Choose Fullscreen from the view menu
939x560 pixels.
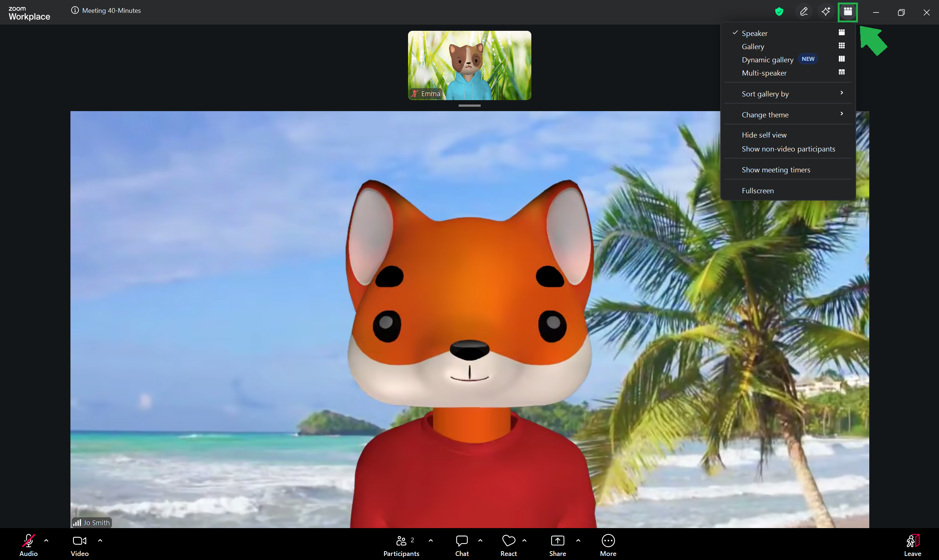tap(788, 191)
